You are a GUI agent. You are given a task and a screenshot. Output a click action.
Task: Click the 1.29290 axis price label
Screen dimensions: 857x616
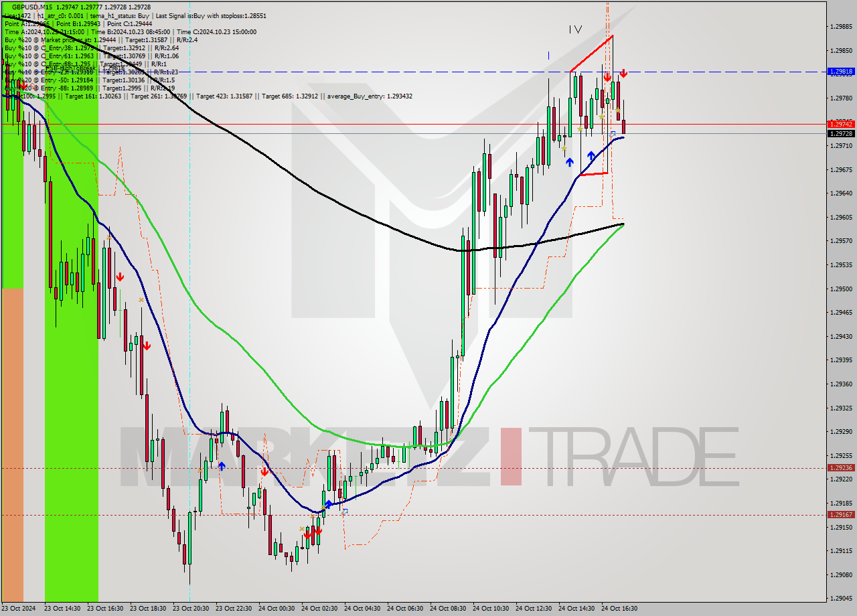[x=841, y=431]
